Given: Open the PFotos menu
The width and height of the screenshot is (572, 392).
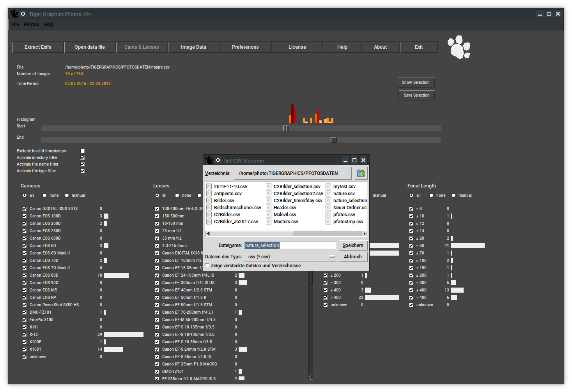Looking at the screenshot, I should (x=31, y=25).
